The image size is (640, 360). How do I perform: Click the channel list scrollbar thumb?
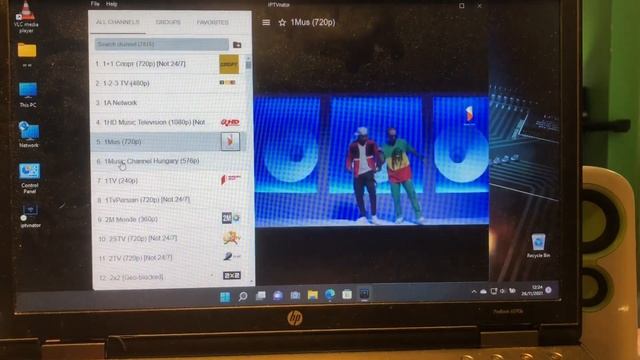click(248, 64)
